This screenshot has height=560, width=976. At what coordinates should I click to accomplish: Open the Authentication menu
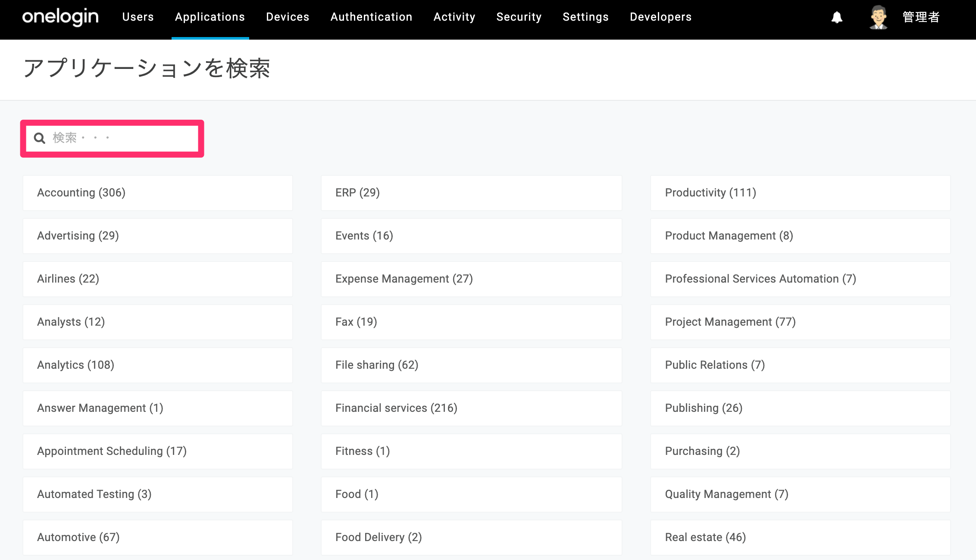pos(371,17)
